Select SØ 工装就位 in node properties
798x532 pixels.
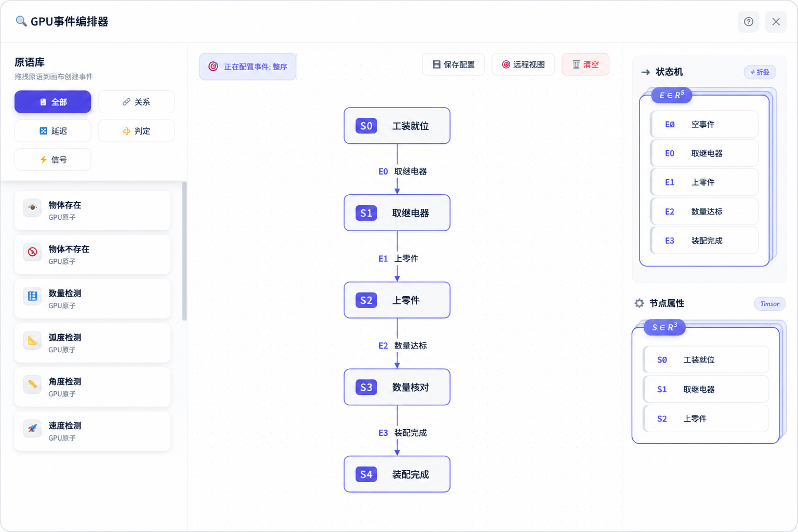coord(706,360)
